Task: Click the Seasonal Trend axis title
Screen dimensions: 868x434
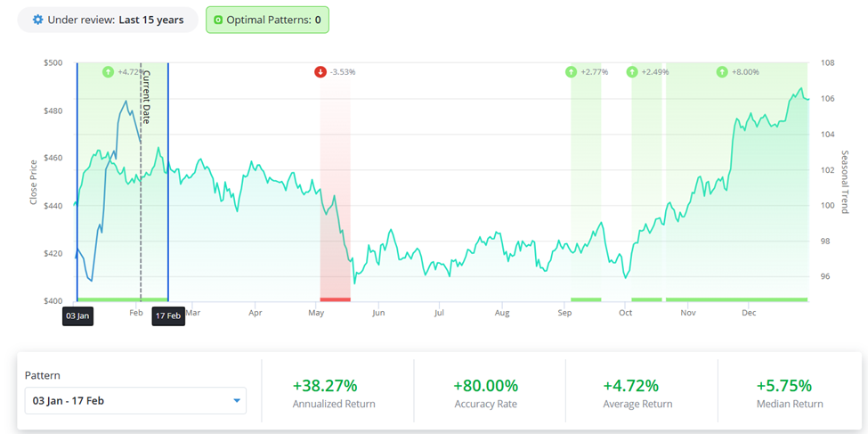Action: (845, 182)
